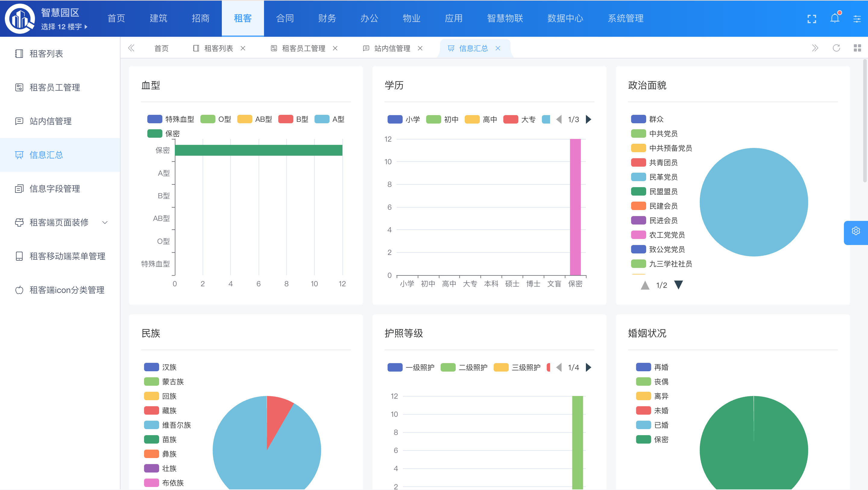
Task: Open 租客列表 in sidebar
Action: tap(46, 54)
